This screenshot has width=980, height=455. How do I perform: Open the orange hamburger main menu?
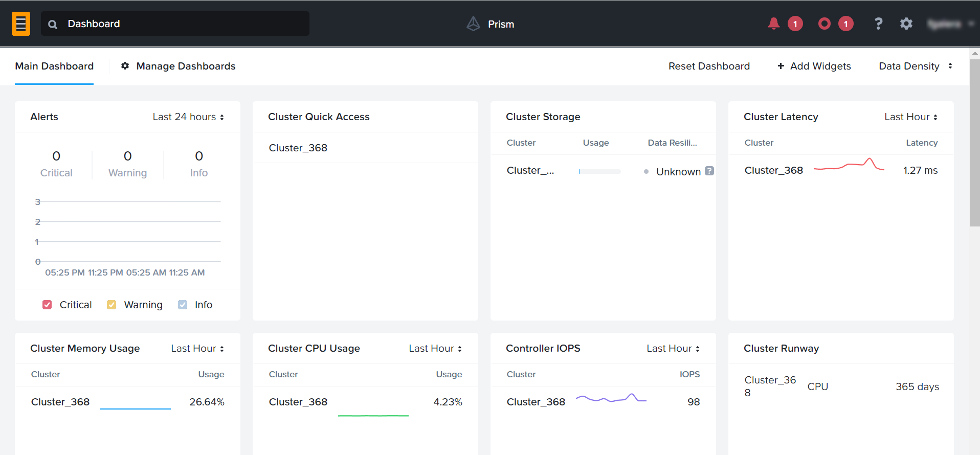pyautogui.click(x=21, y=24)
